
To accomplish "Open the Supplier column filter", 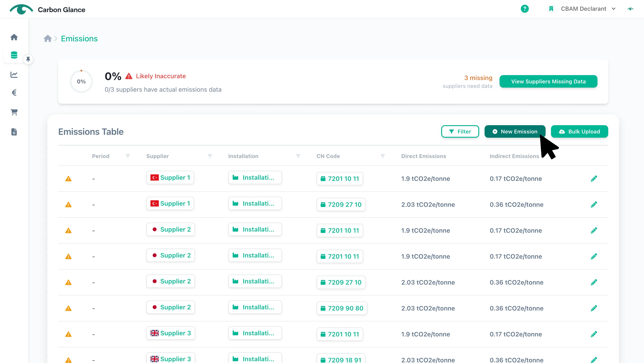I will [210, 156].
